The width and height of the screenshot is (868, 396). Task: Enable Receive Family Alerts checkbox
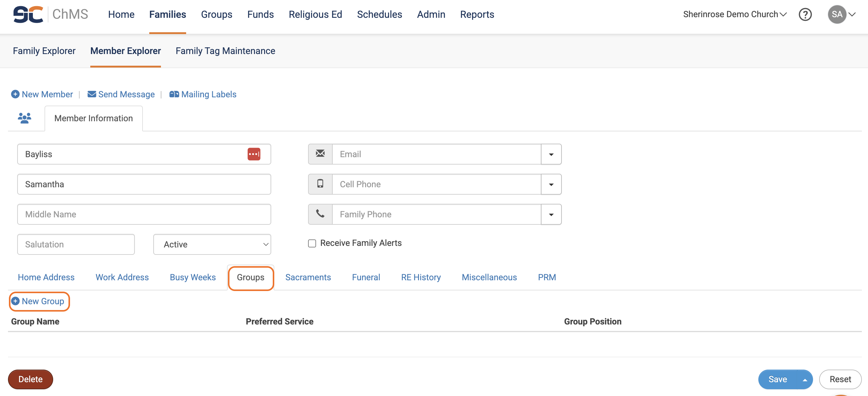coord(312,243)
